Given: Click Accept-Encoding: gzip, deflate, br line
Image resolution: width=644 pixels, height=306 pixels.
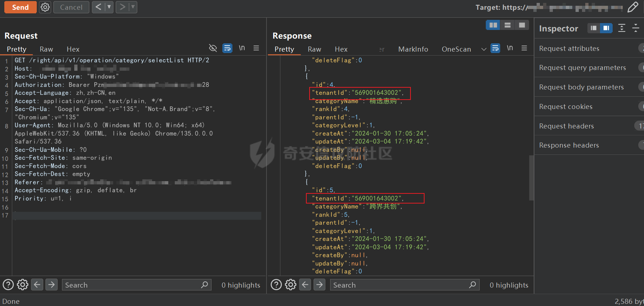Looking at the screenshot, I should pos(76,190).
